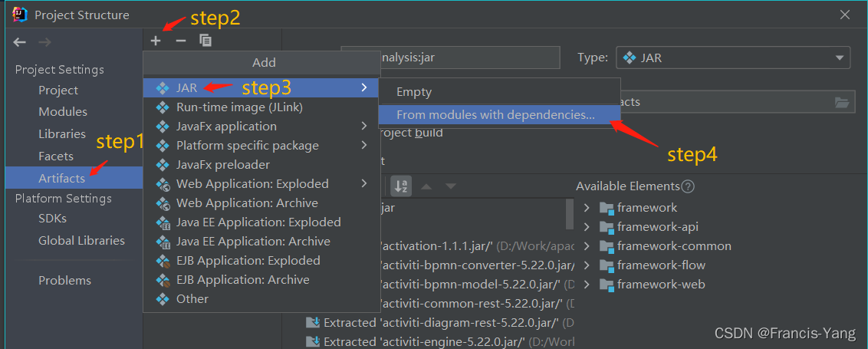Select Extracted 'activation-1.1.1.jar/' row
The width and height of the screenshot is (868, 349).
(x=476, y=246)
